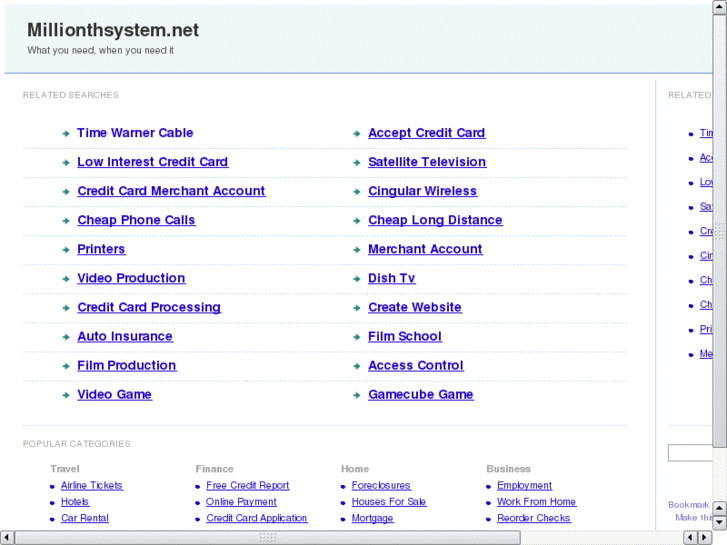Image resolution: width=727 pixels, height=545 pixels.
Task: Click arrow icon beside Auto Insurance
Action: pos(66,337)
